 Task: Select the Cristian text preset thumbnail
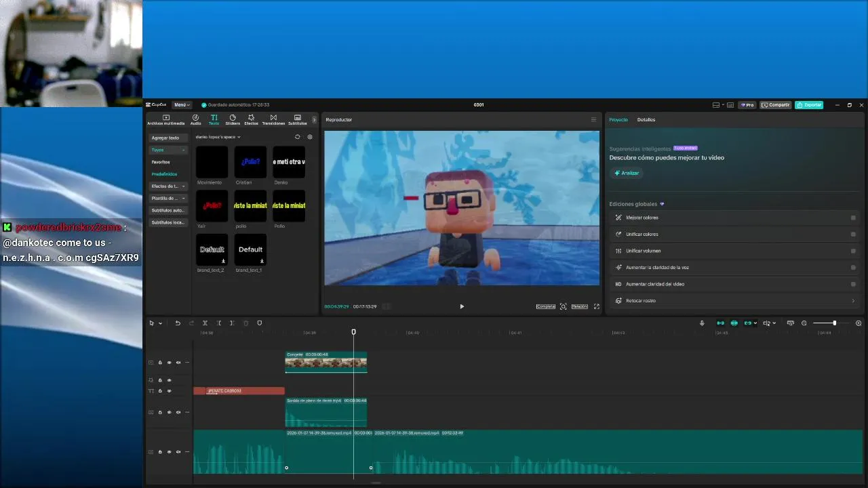(x=250, y=162)
